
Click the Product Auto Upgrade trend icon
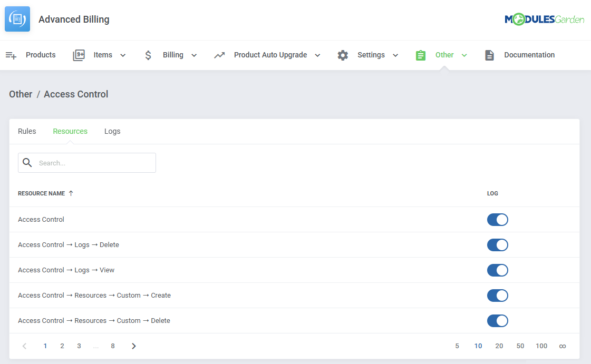[x=219, y=55]
